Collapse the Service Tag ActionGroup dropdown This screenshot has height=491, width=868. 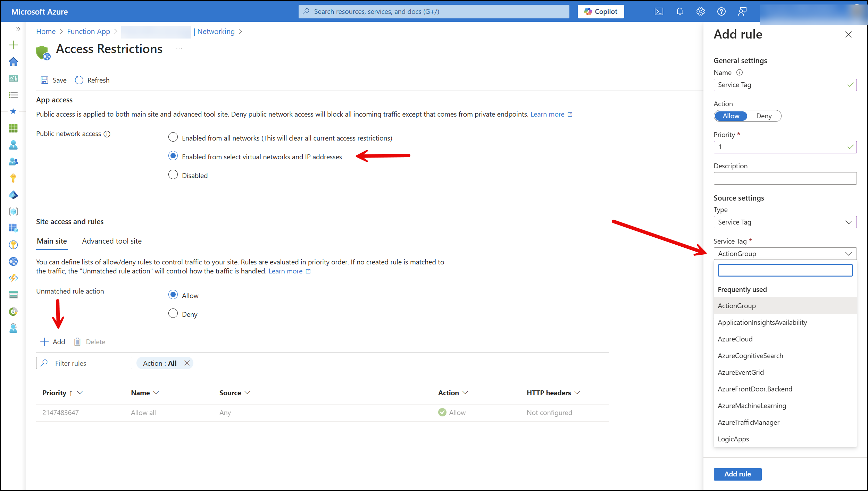click(x=785, y=254)
